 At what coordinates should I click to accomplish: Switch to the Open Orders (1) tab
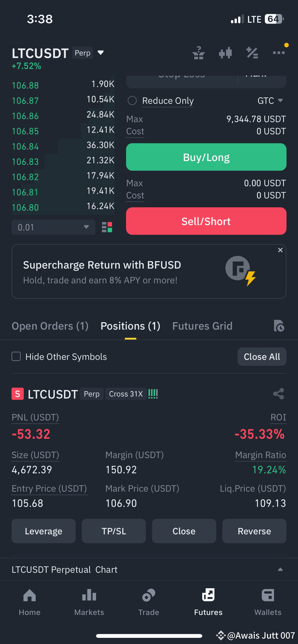[x=50, y=326]
